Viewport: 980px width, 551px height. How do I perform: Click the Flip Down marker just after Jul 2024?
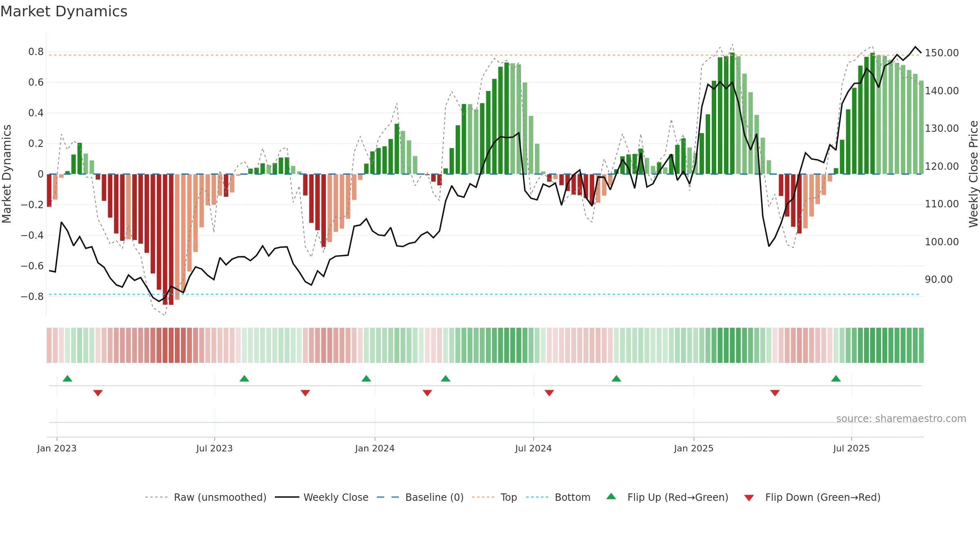[x=549, y=393]
